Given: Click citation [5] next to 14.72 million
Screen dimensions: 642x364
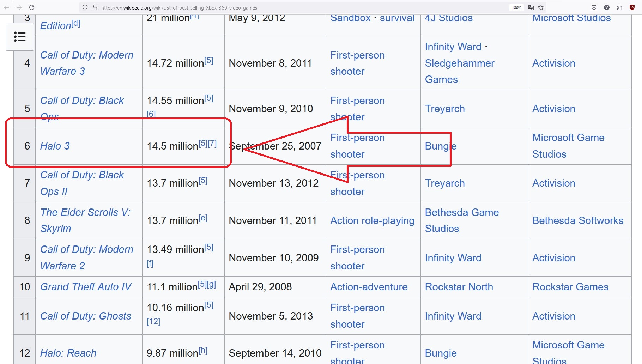Looking at the screenshot, I should click(209, 60).
